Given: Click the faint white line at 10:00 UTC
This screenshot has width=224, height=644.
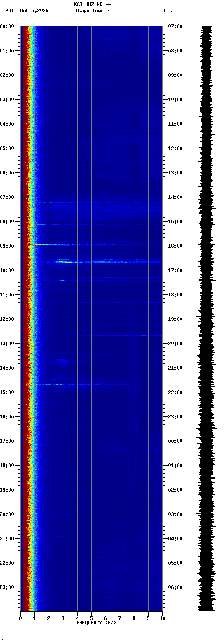Looking at the screenshot, I should tap(97, 98).
